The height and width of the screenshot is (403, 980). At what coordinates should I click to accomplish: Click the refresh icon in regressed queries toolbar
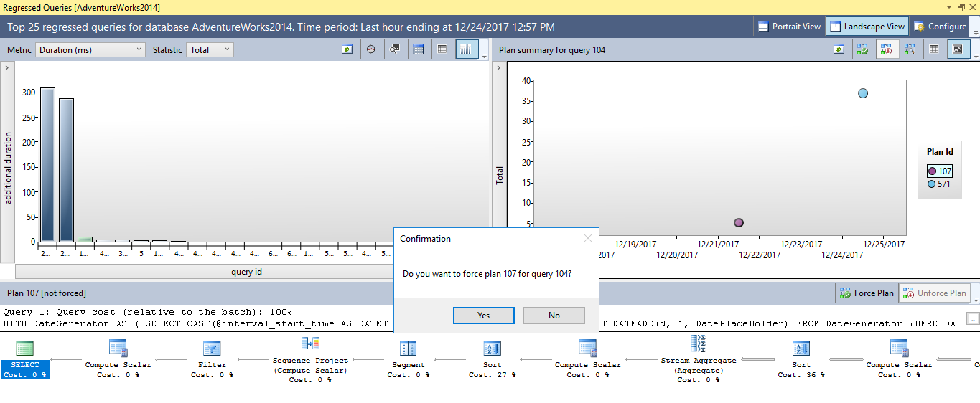coord(347,49)
